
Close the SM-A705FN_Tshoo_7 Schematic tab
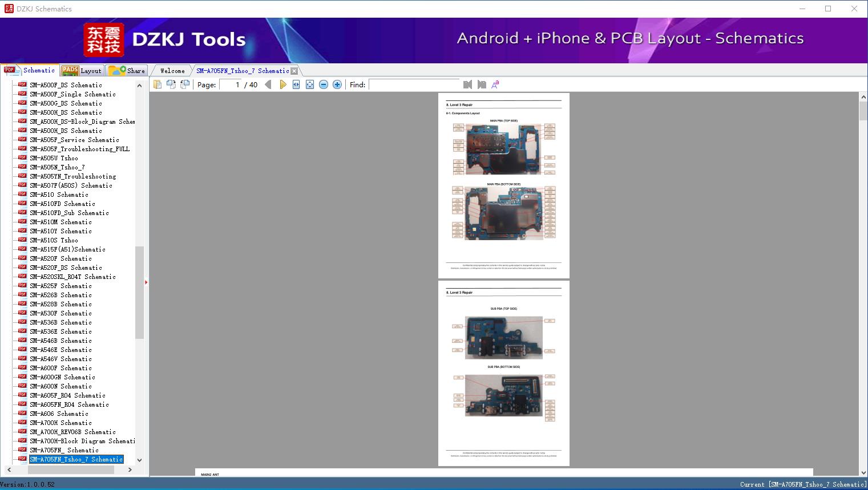[x=294, y=71]
